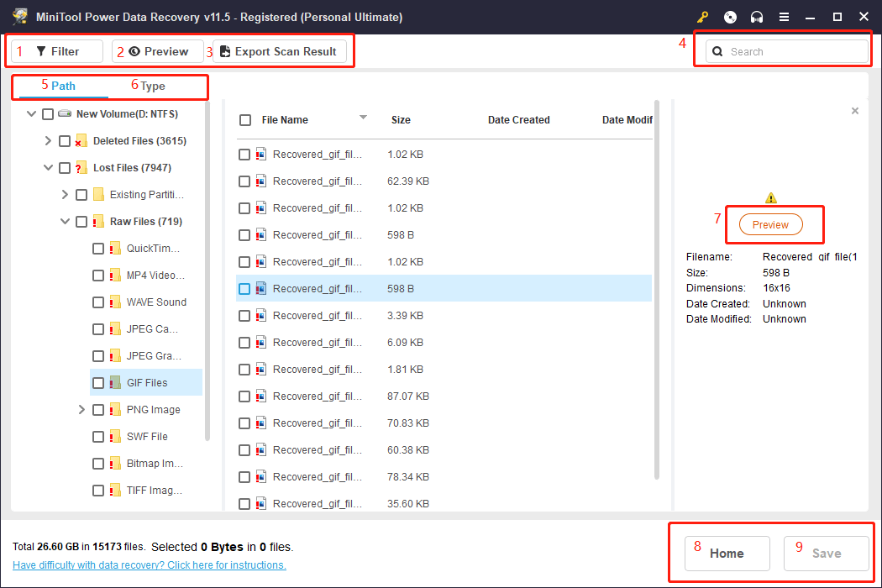Click the headphones support icon
The width and height of the screenshot is (882, 588).
pos(757,17)
